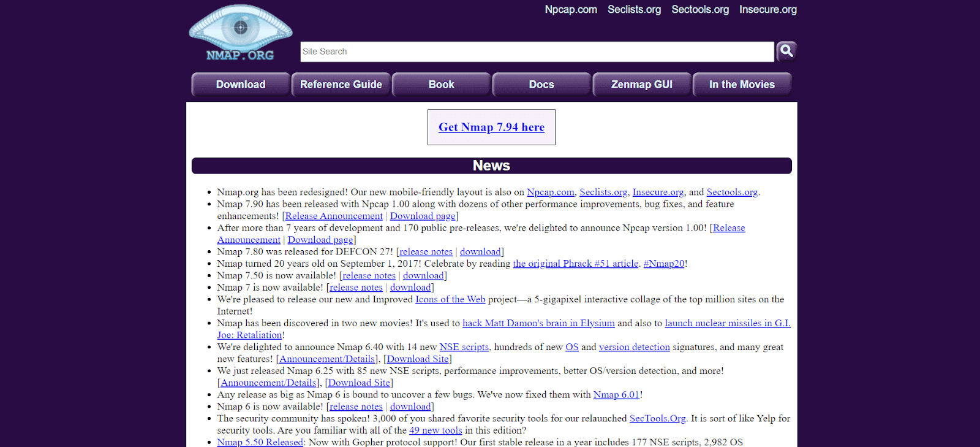Open Npcap.com link in first news item
The height and width of the screenshot is (447, 980).
(x=551, y=192)
